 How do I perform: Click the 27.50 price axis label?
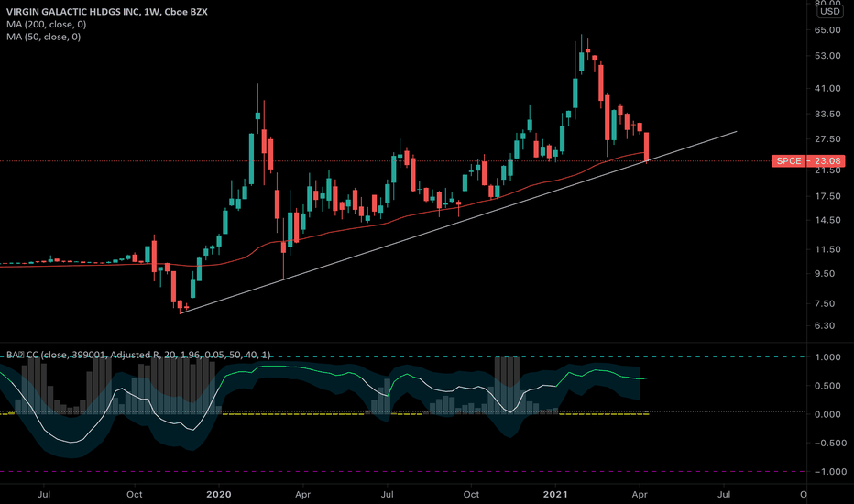[827, 139]
